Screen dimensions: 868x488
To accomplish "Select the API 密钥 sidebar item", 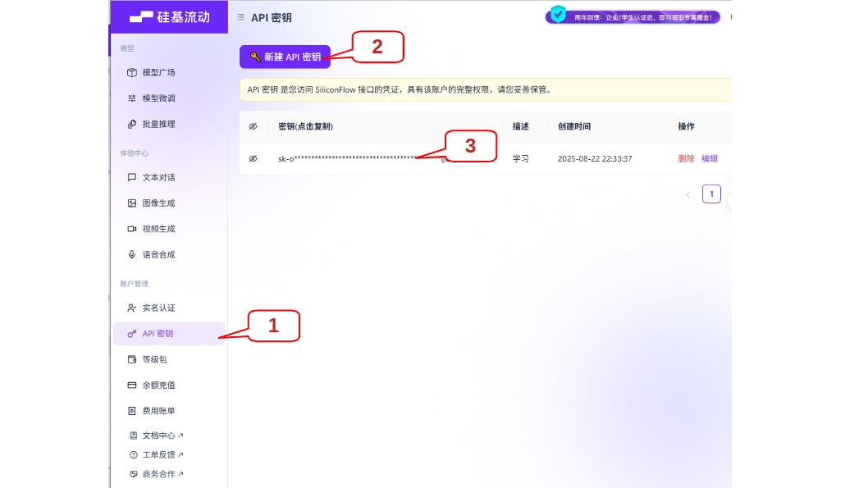I will tap(158, 334).
